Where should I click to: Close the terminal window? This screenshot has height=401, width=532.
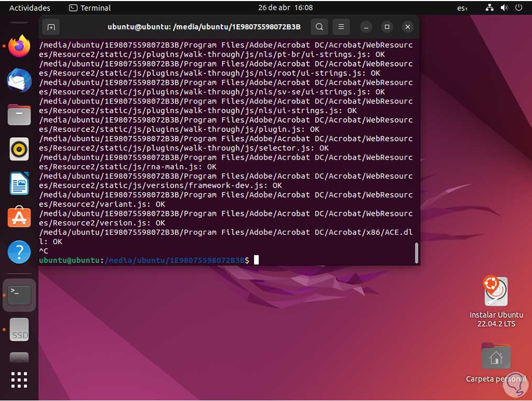[408, 27]
